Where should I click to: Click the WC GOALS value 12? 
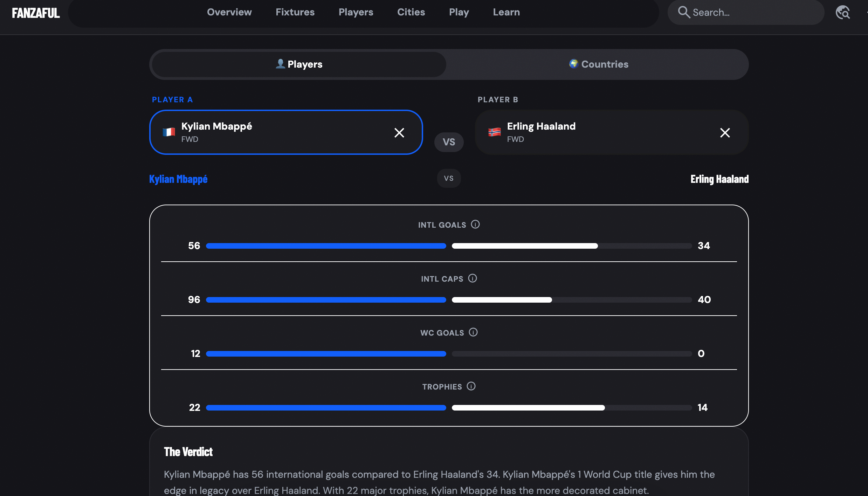(x=195, y=354)
